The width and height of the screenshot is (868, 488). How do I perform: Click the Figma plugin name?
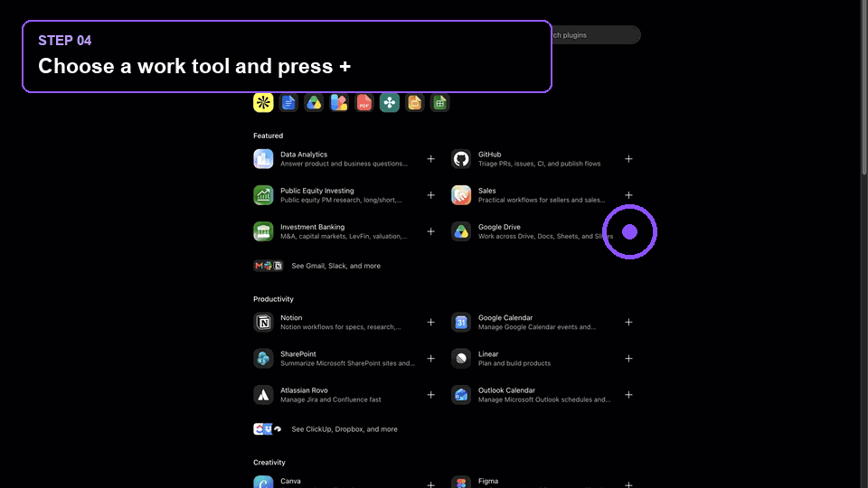tap(488, 482)
